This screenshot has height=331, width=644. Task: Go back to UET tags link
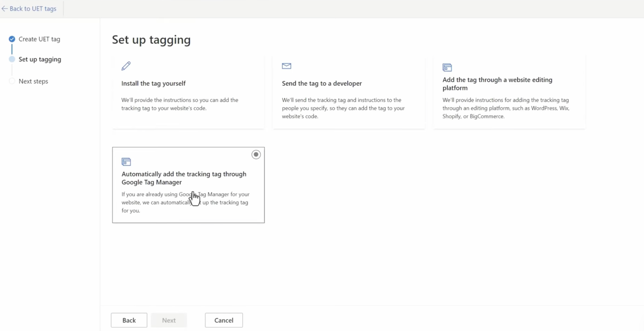[x=33, y=9]
